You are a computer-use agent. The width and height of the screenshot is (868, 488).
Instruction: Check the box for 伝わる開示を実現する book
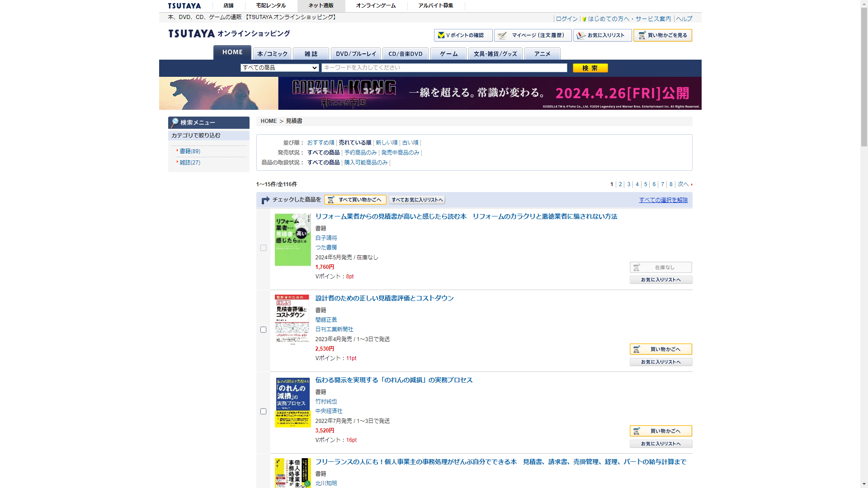[x=263, y=412]
